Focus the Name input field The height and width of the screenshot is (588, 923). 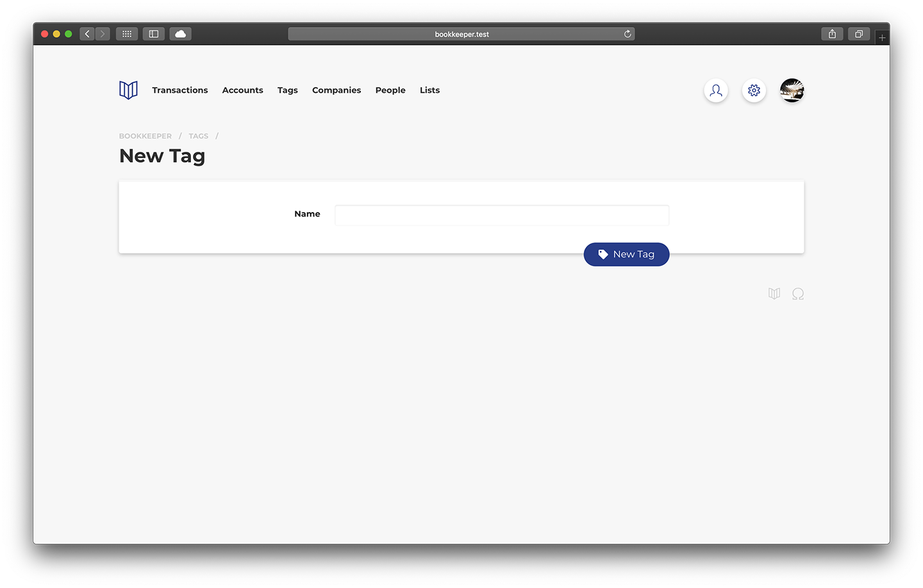(502, 215)
